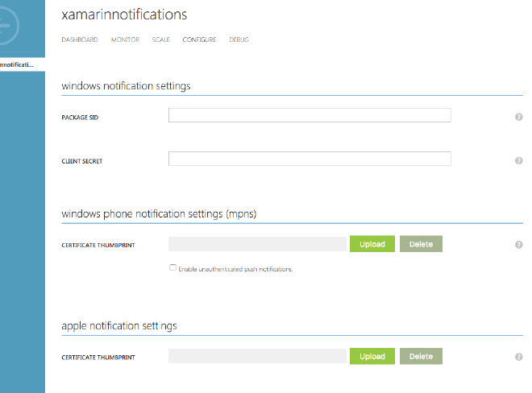Focus the Client Secret input field
532x393 pixels.
[310, 159]
